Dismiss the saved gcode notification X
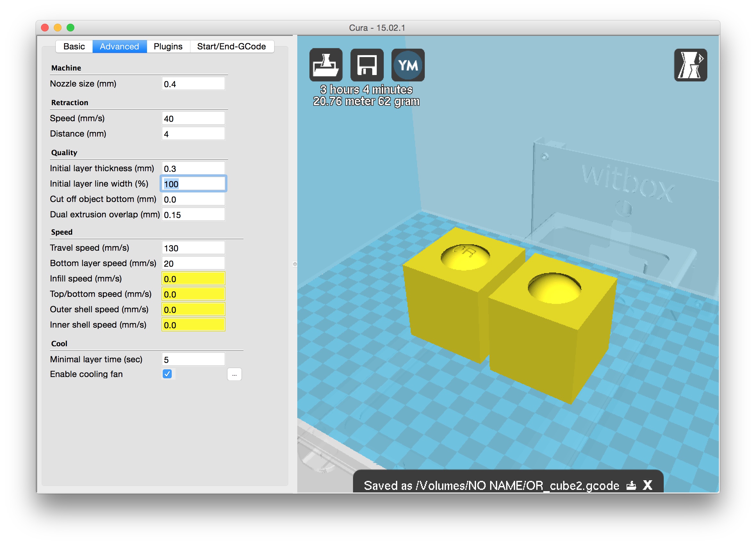 coord(647,485)
